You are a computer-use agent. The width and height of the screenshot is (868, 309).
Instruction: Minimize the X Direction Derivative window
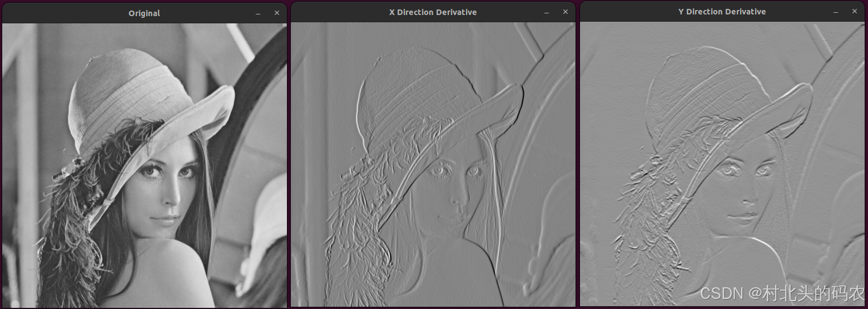click(547, 12)
